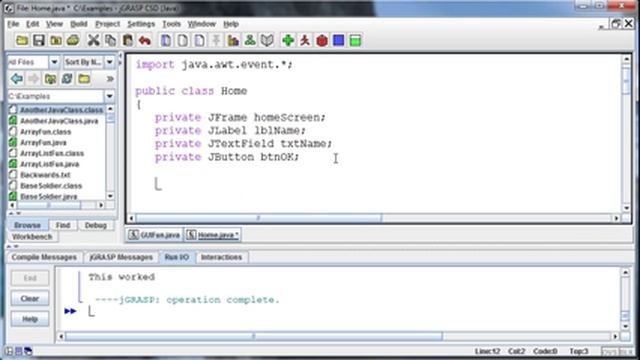Click the JButton btnOK code line
This screenshot has height=360, width=640.
pos(227,157)
